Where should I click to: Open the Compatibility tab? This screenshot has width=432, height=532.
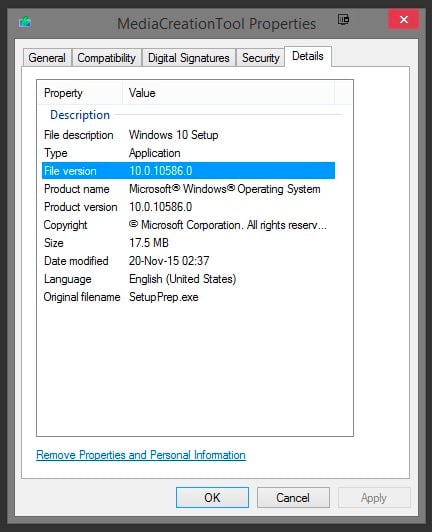coord(107,58)
